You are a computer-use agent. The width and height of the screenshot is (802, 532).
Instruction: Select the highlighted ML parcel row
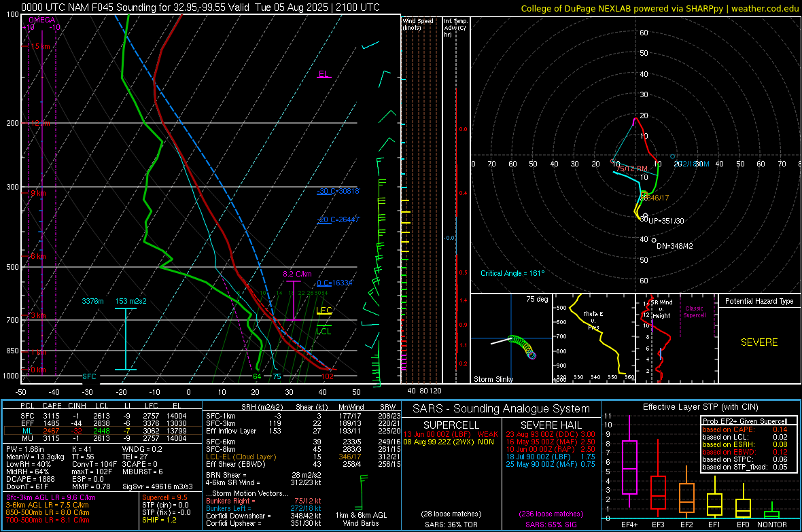(x=103, y=431)
